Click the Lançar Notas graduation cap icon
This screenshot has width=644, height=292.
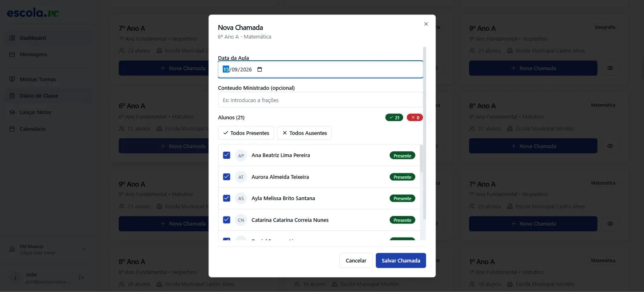[x=12, y=112]
